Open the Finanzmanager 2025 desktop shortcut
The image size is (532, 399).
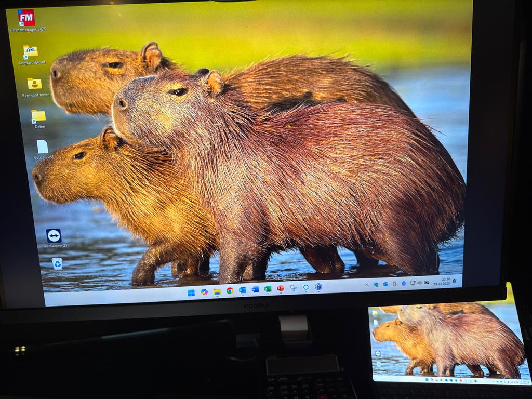point(26,18)
